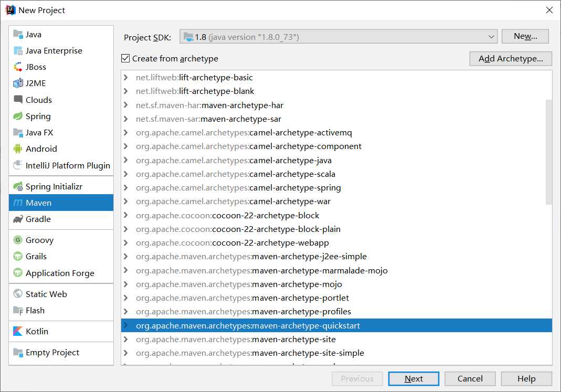Click the Kotlin logo icon
The image size is (561, 392).
[18, 331]
